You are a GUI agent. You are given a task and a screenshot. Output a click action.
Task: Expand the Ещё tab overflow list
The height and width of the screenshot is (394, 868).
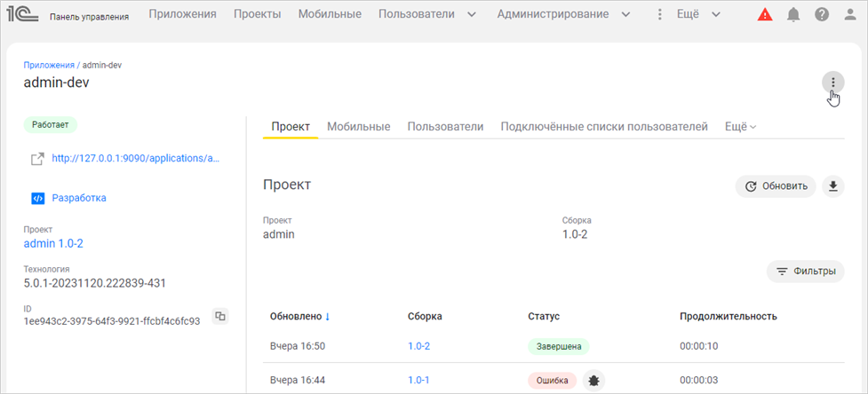pos(740,127)
